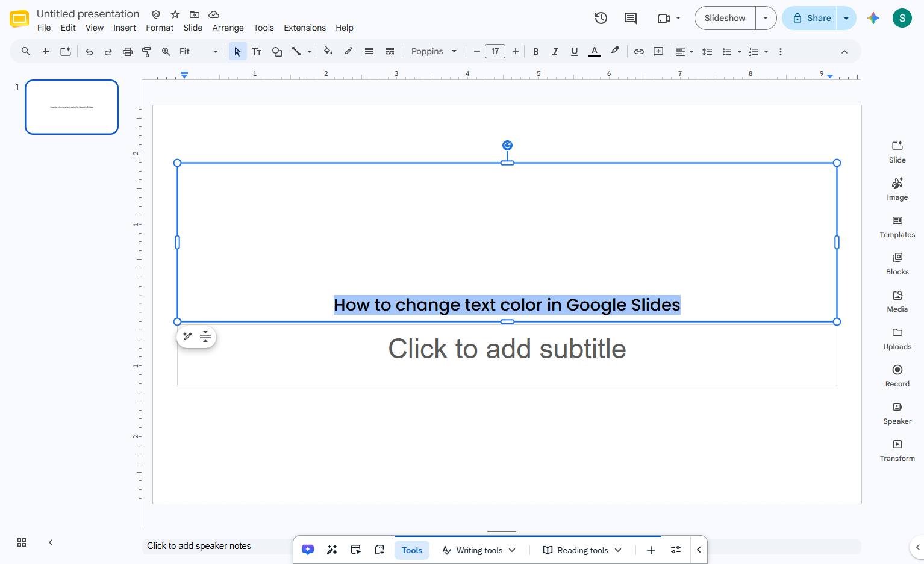
Task: Click the Share button
Action: (x=811, y=18)
